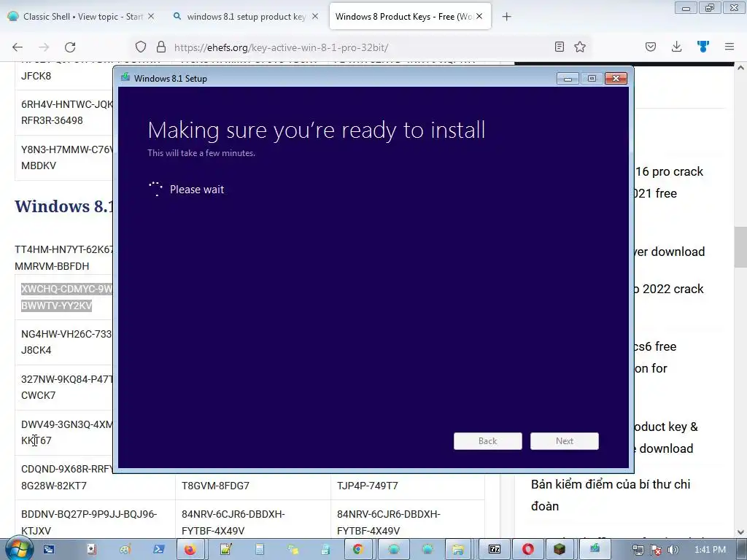Screen dimensions: 747x560
Task: Open the 1:41 PM clock in tray
Action: click(710, 550)
